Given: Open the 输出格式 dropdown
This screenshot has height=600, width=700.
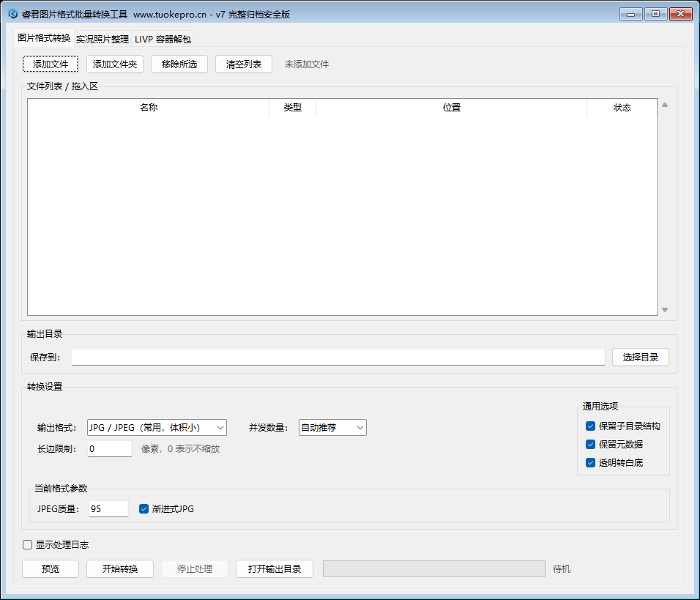Looking at the screenshot, I should point(157,428).
